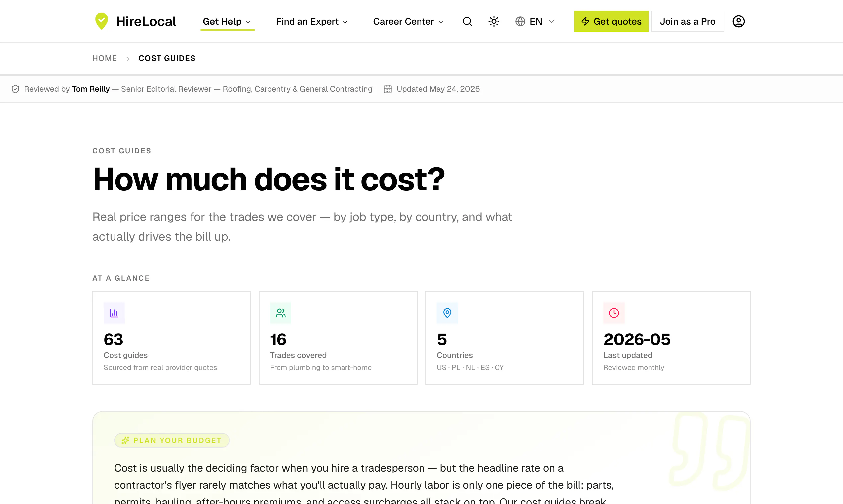Viewport: 843px width, 504px height.
Task: Select the 'Updated May 24, 2026' text
Action: (438, 89)
